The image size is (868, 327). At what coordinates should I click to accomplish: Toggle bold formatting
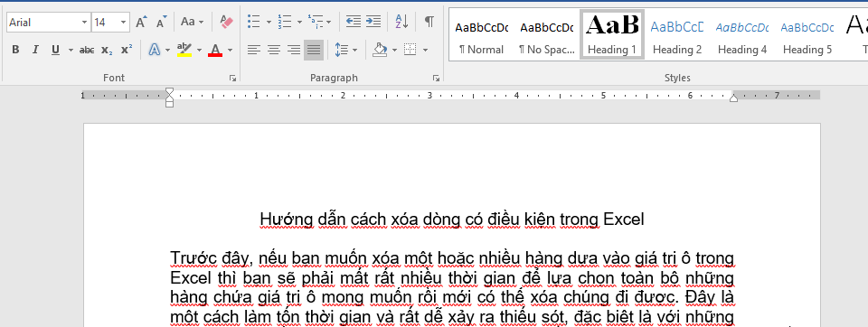pos(15,50)
